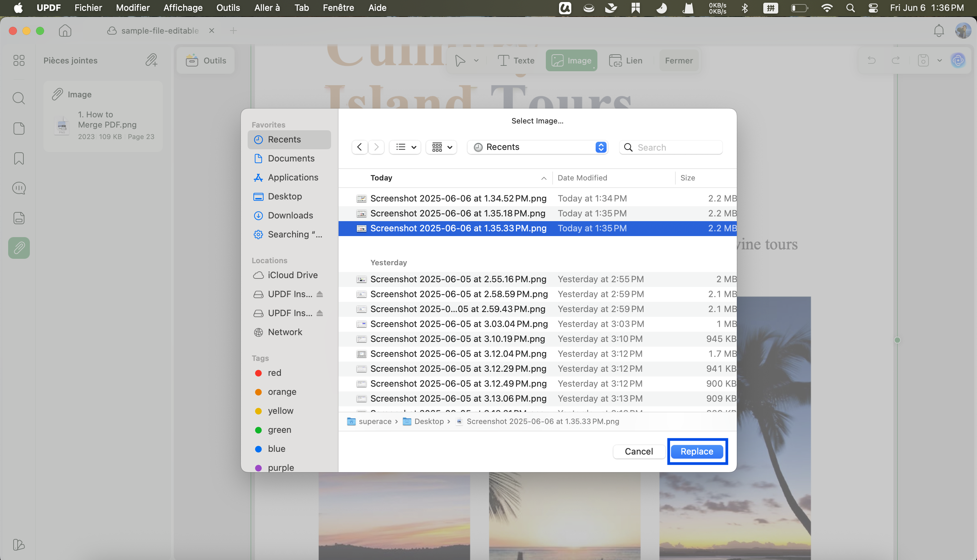Screen dimensions: 977x560
Task: Click superace in the path bar
Action: (369, 421)
